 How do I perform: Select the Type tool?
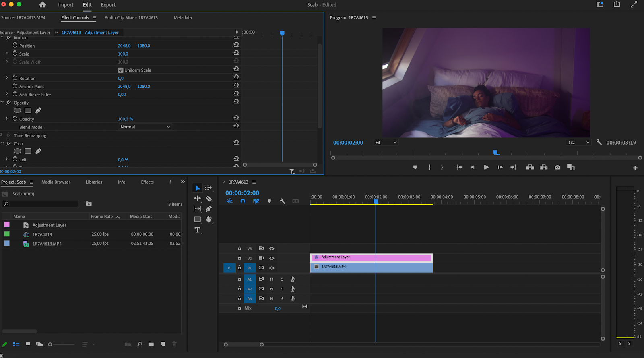point(197,230)
